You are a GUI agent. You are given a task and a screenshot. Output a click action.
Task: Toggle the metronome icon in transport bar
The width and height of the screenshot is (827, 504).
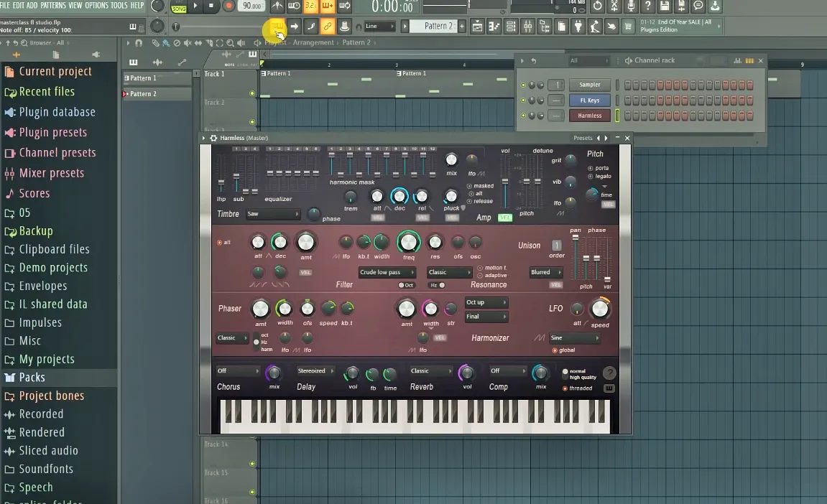tap(277, 6)
